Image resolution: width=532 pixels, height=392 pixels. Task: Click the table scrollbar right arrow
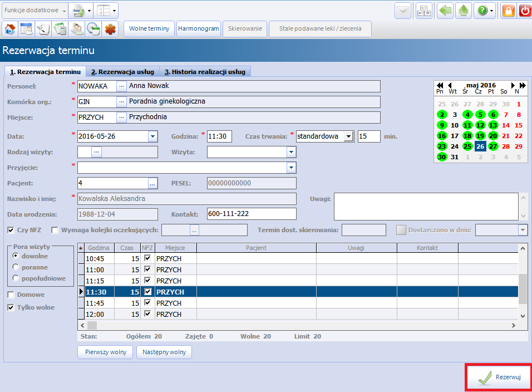point(513,326)
